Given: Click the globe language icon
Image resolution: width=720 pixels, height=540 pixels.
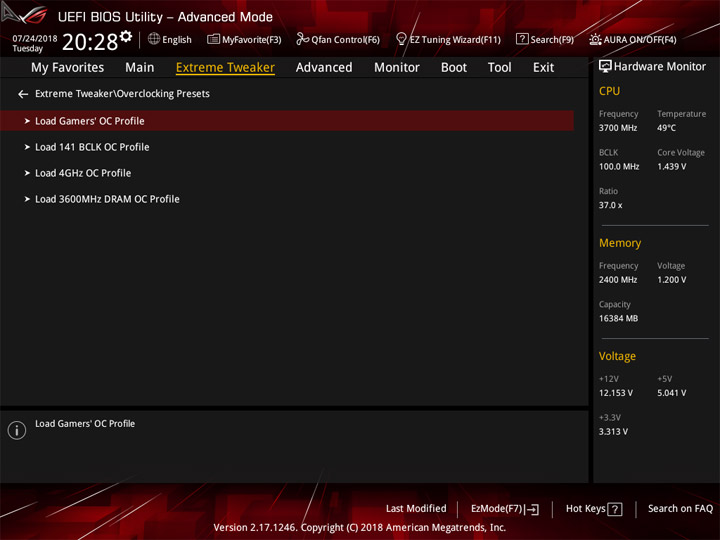Looking at the screenshot, I should point(154,39).
